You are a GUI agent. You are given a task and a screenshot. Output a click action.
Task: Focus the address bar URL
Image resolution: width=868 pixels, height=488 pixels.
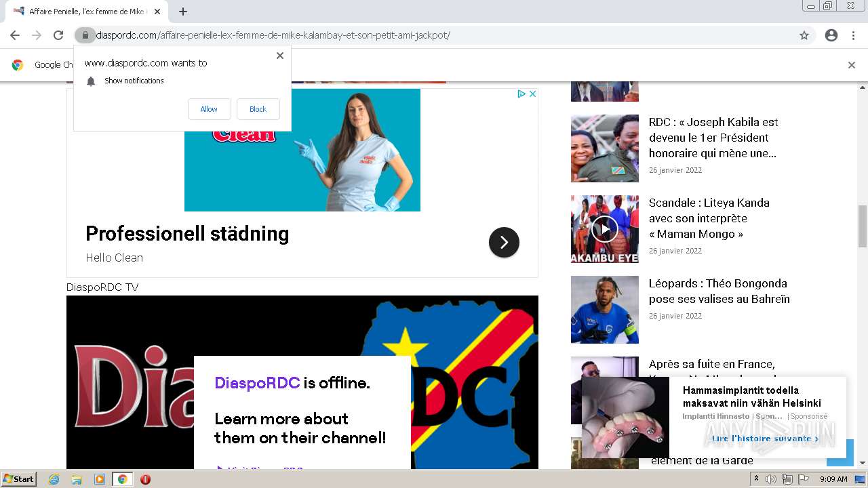pos(273,35)
